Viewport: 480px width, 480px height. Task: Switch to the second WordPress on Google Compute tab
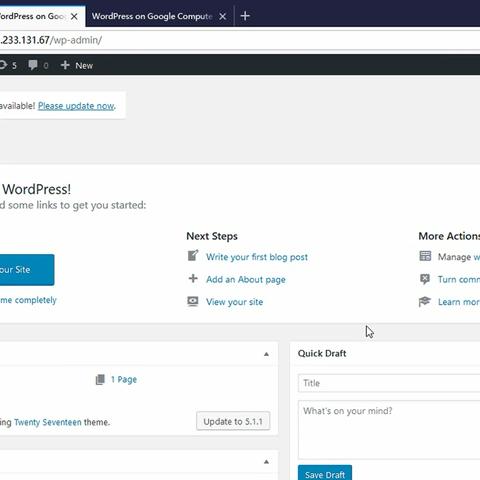tap(152, 16)
